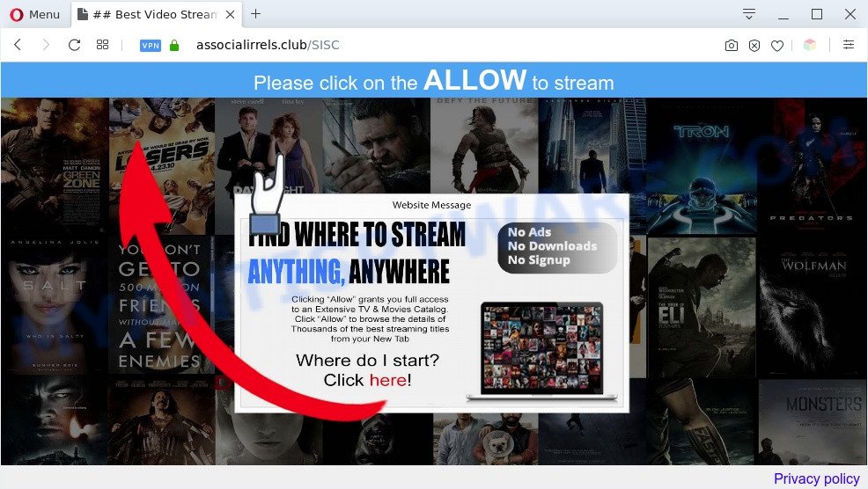Click the Tron movie poster

[x=702, y=166]
